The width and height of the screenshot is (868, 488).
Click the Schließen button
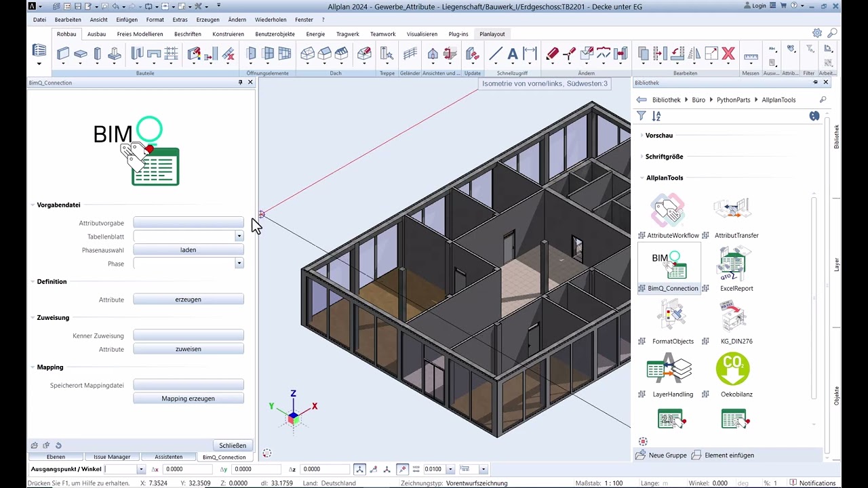coord(233,445)
